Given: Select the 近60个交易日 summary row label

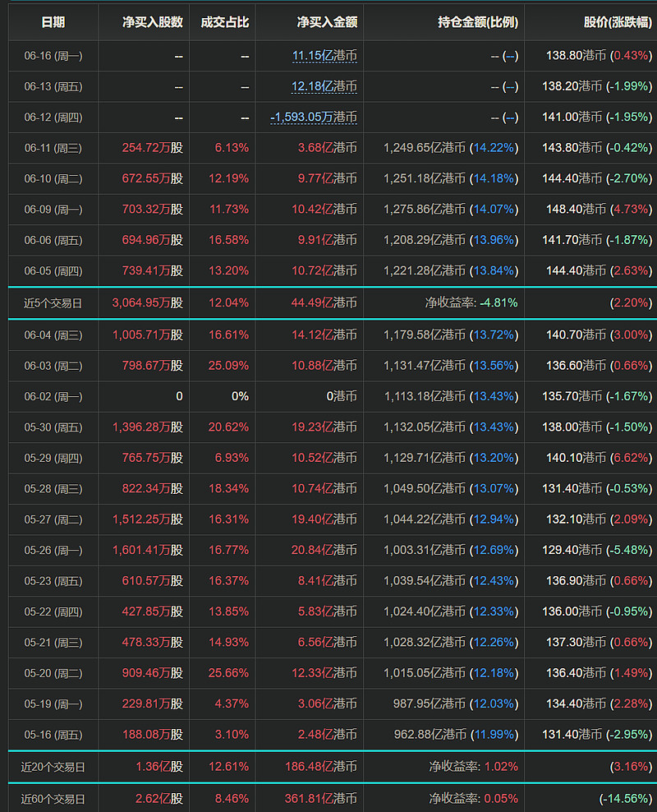Looking at the screenshot, I should coord(53,798).
